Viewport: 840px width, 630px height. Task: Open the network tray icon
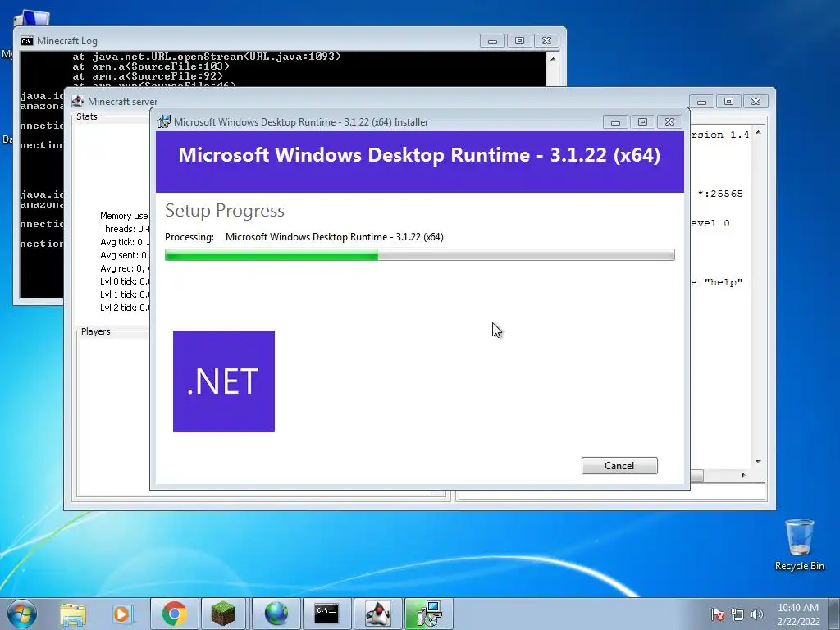(737, 614)
